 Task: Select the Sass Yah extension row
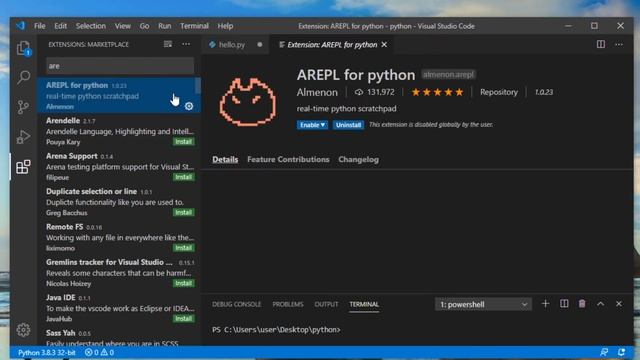119,338
